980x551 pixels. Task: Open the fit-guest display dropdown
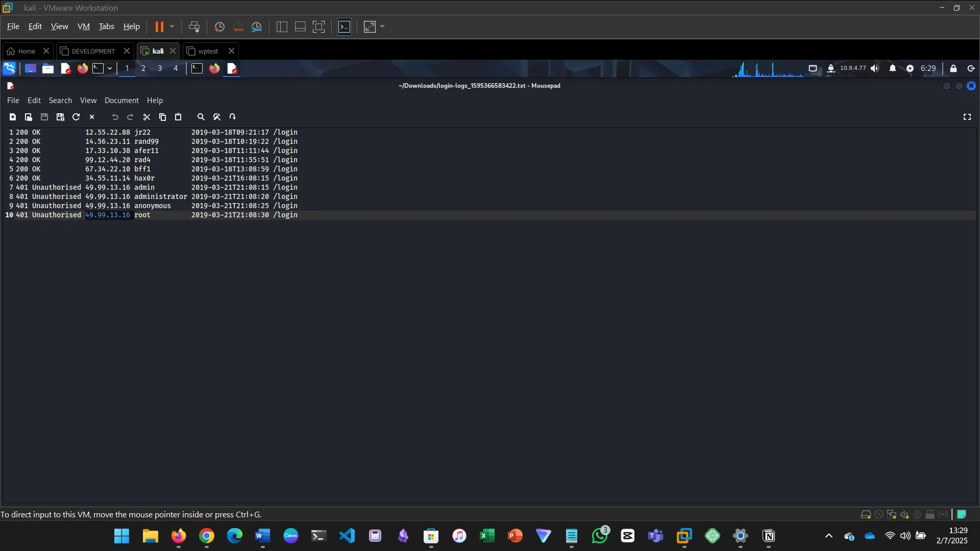click(382, 27)
